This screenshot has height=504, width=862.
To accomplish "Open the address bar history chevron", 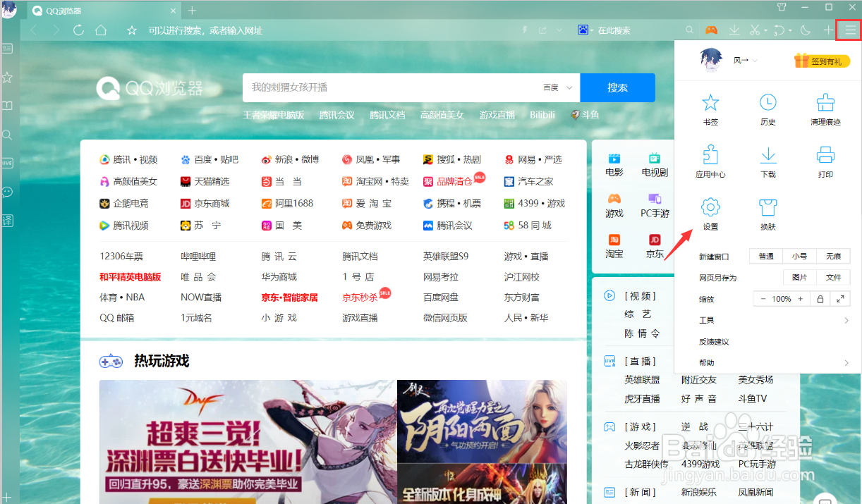I will [x=559, y=30].
